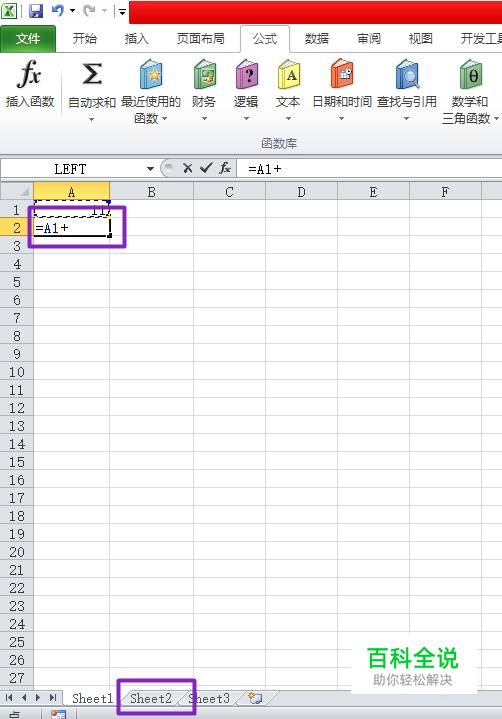
Task: Expand the formula bar resize circle button
Action: tap(168, 168)
